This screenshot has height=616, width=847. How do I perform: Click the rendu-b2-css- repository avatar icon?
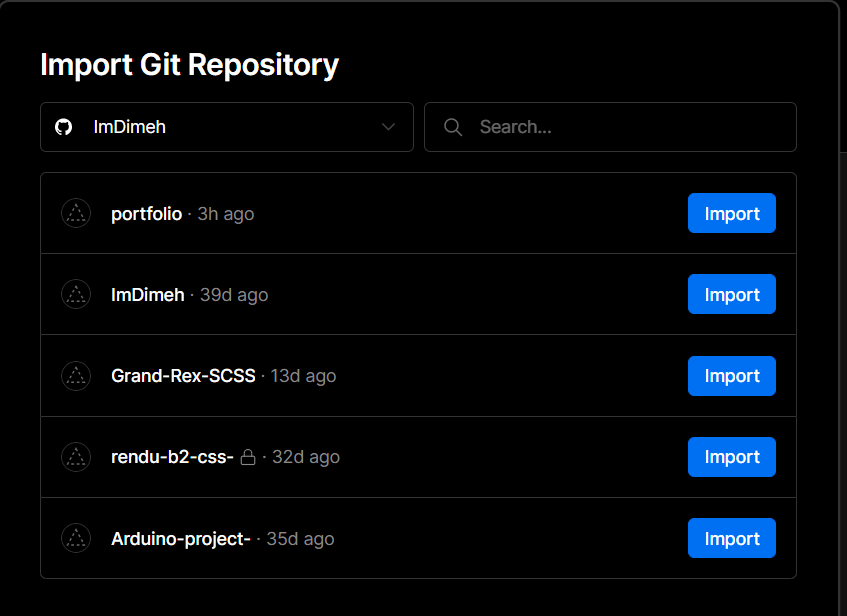click(75, 457)
